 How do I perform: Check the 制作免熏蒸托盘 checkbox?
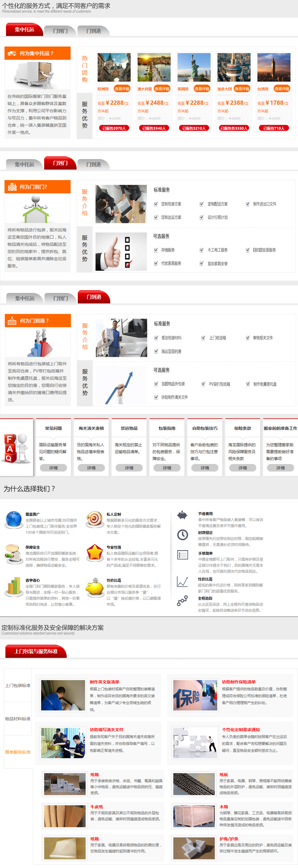pyautogui.click(x=248, y=384)
